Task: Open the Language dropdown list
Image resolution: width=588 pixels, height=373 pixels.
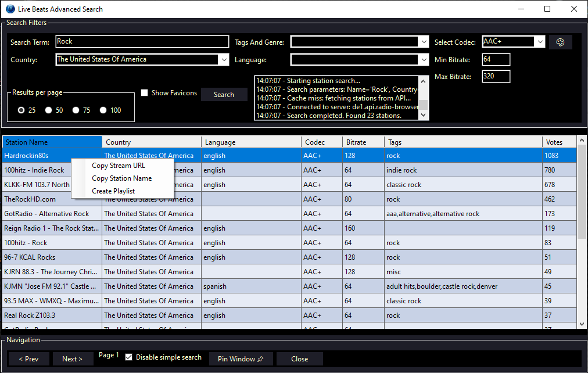Action: [424, 59]
